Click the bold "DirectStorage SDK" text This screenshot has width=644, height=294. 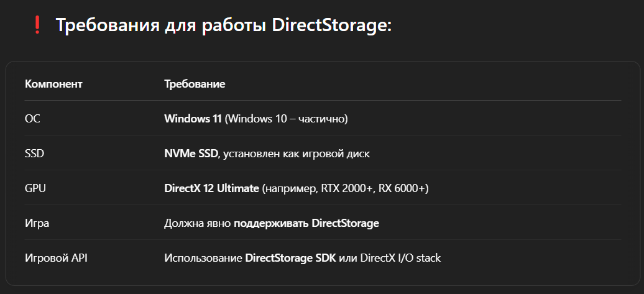tap(291, 257)
